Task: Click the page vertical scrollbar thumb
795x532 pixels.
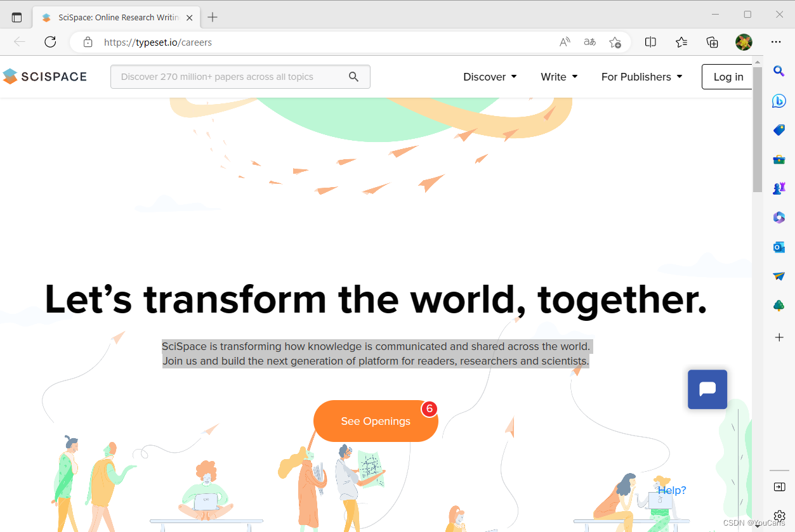Action: point(757,129)
